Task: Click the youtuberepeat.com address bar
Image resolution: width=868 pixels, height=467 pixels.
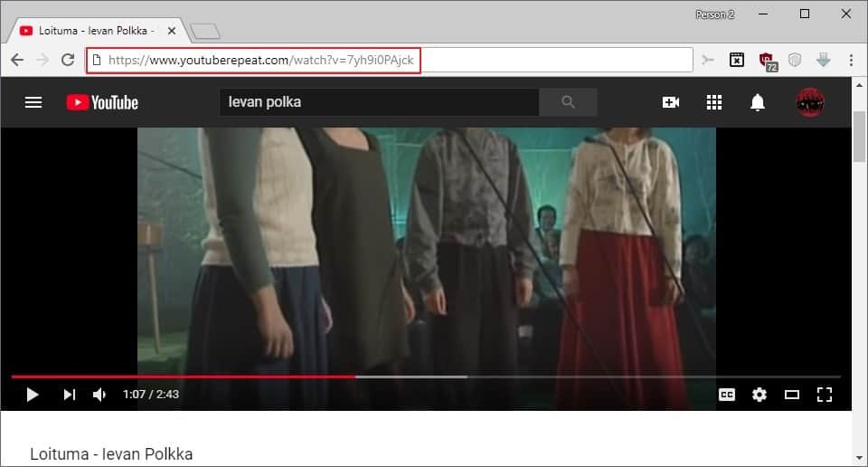Action: 390,60
